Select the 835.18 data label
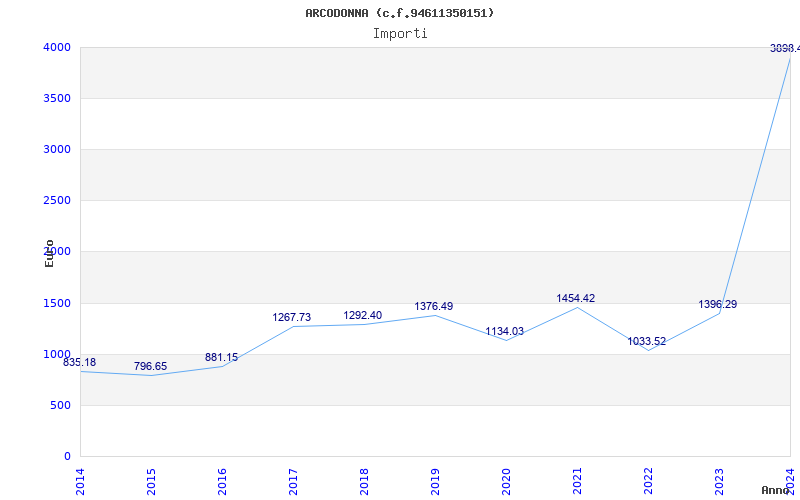The height and width of the screenshot is (500, 800). click(80, 363)
